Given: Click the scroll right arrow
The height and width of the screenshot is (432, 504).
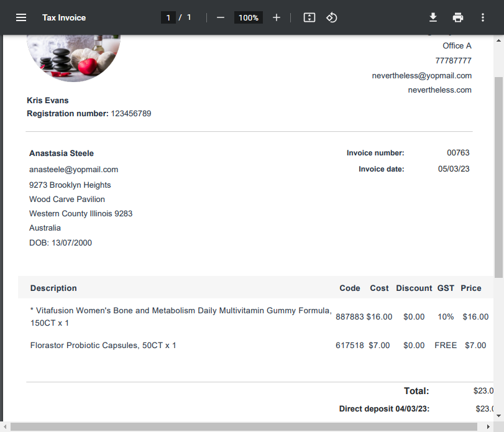Looking at the screenshot, I should point(488,426).
